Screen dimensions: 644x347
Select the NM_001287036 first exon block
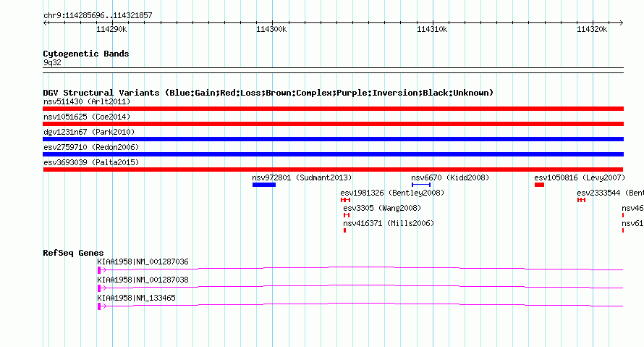99,270
